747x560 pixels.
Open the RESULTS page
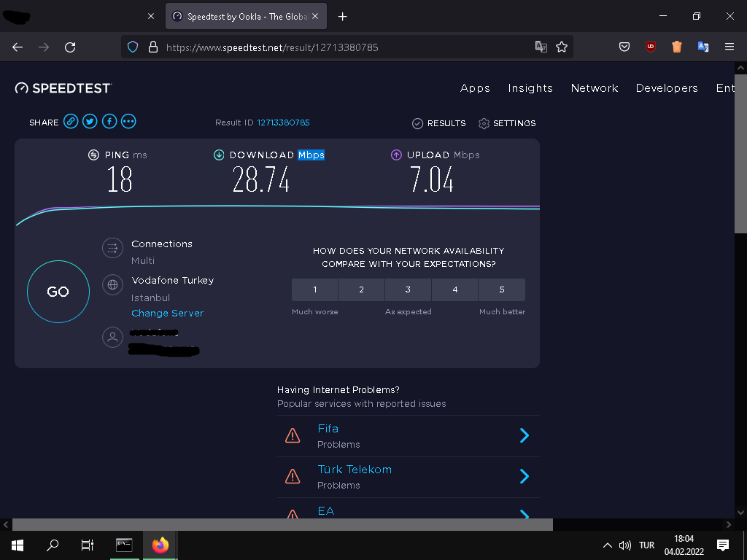pos(438,123)
